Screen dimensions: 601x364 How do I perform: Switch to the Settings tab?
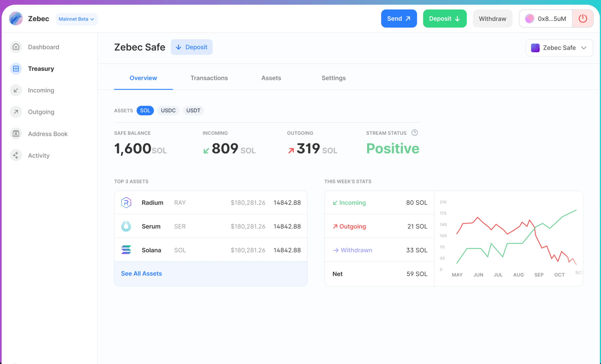coord(333,78)
